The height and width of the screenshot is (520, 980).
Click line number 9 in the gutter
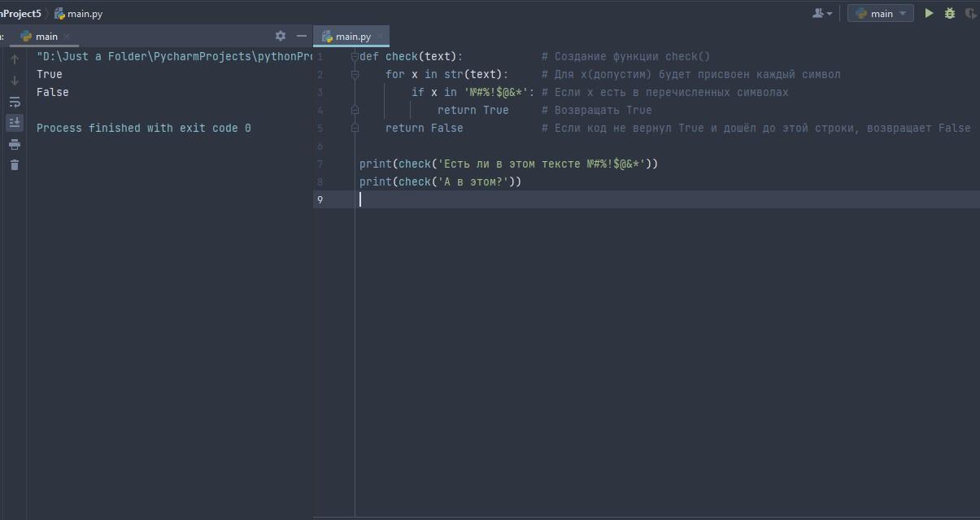(x=320, y=199)
